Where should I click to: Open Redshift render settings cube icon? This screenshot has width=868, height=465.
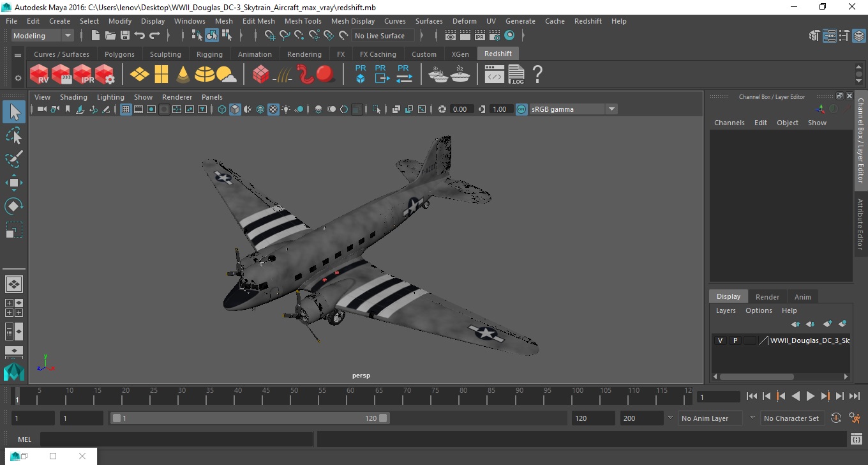pyautogui.click(x=105, y=74)
